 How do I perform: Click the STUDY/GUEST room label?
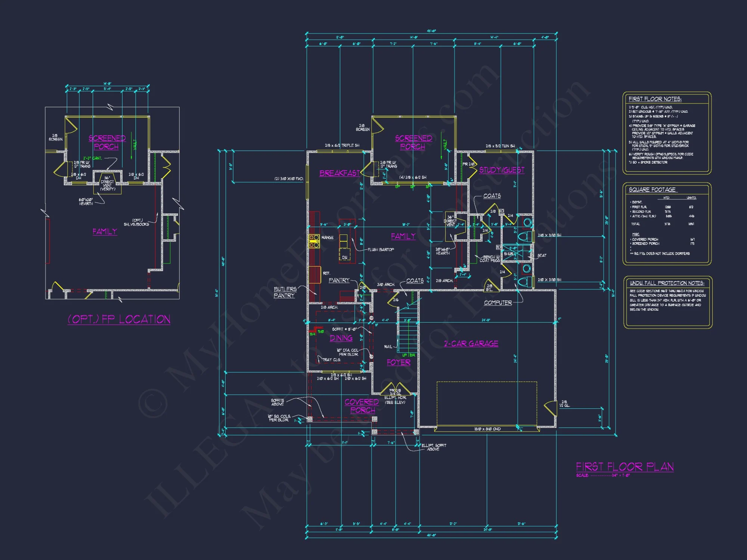(x=502, y=170)
